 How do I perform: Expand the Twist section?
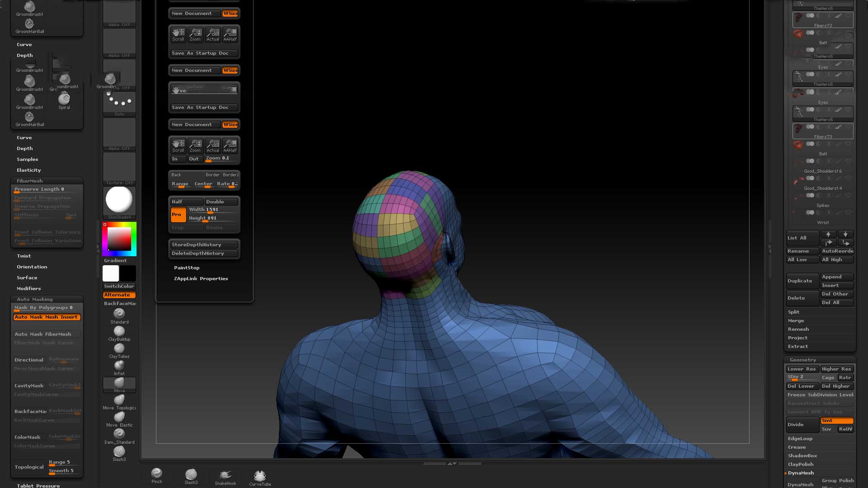(24, 256)
